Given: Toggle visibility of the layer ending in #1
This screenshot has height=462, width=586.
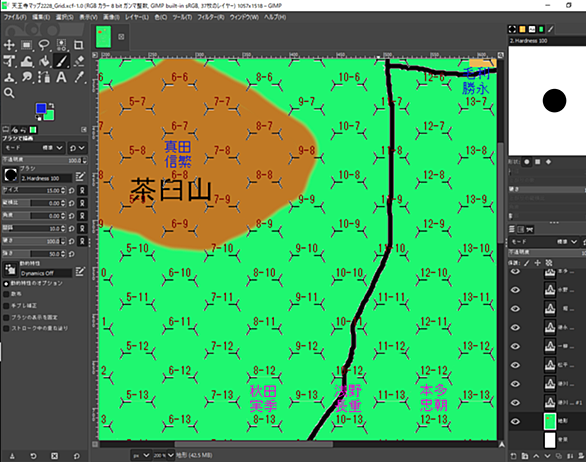Looking at the screenshot, I should [515, 403].
